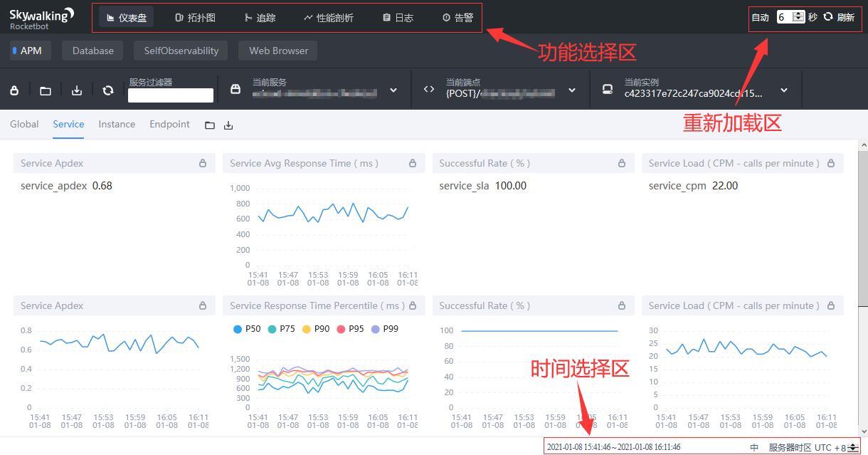
Task: Toggle the lock on Successful Rate panel
Action: click(x=620, y=163)
